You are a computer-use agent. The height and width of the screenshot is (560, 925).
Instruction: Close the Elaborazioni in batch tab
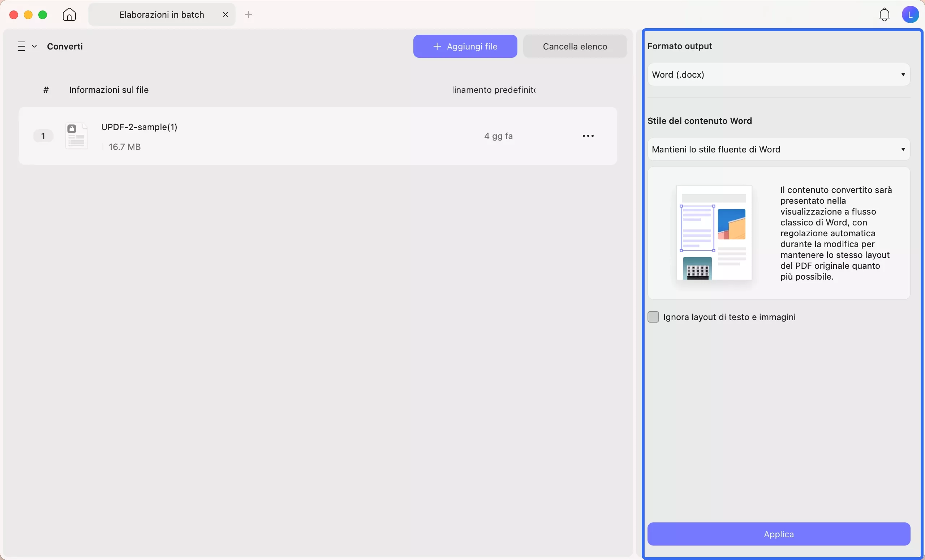click(x=225, y=15)
